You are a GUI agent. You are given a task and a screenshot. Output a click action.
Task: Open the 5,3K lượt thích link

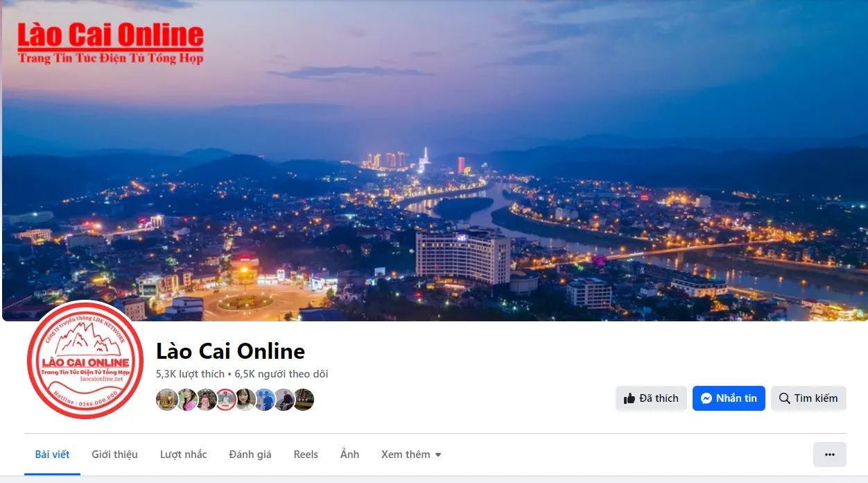click(190, 374)
